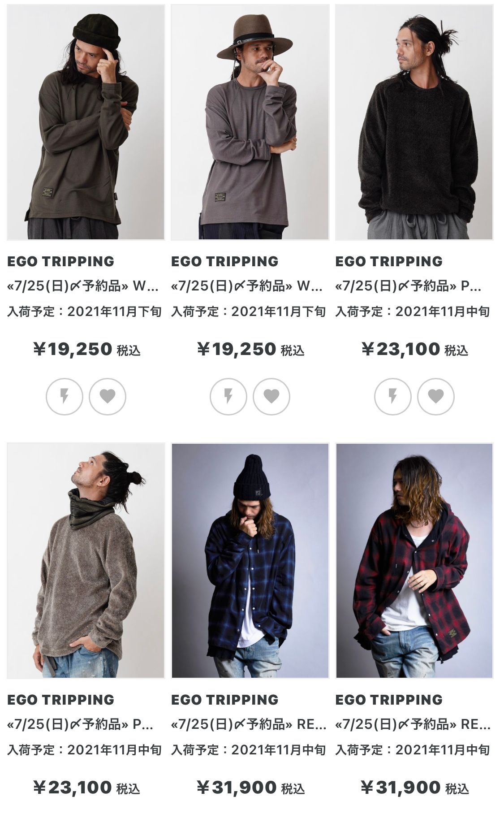This screenshot has height=814, width=504.
Task: Click lightning icon under dark fleece sweater
Action: point(393,396)
